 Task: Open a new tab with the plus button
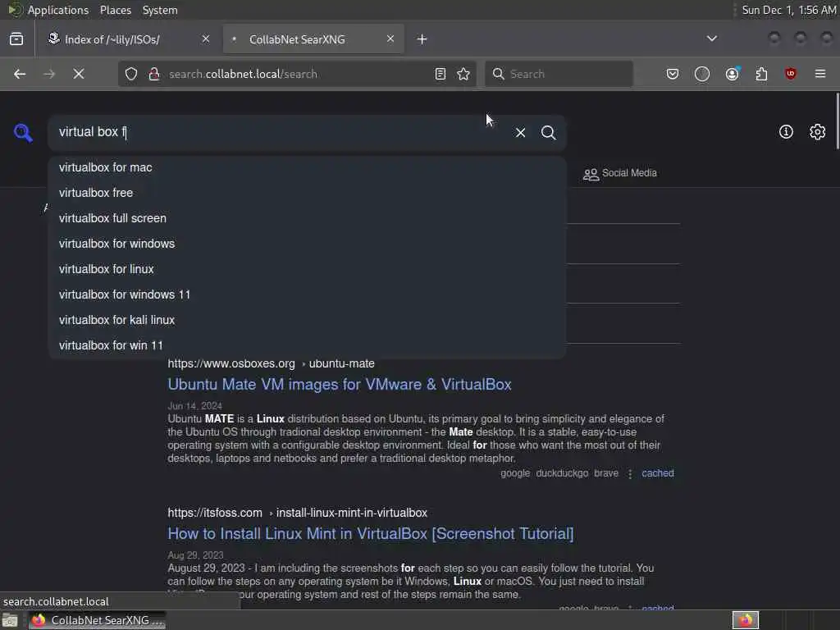(422, 39)
